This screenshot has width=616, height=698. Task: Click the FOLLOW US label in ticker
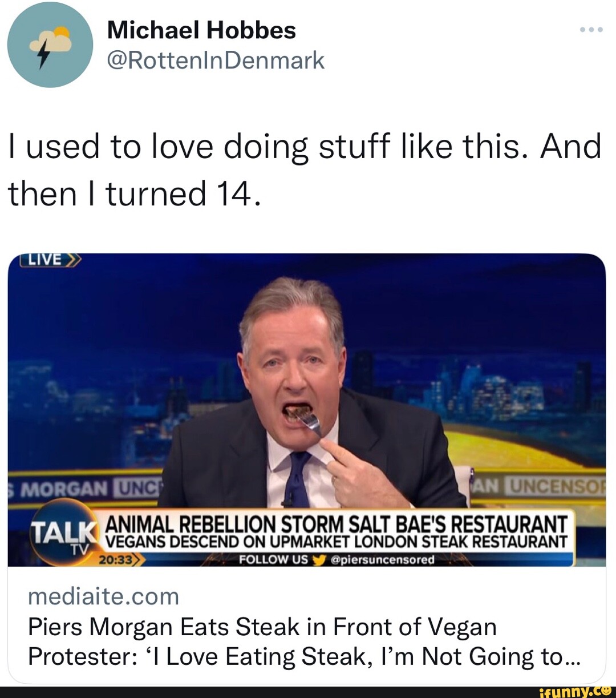pyautogui.click(x=273, y=560)
